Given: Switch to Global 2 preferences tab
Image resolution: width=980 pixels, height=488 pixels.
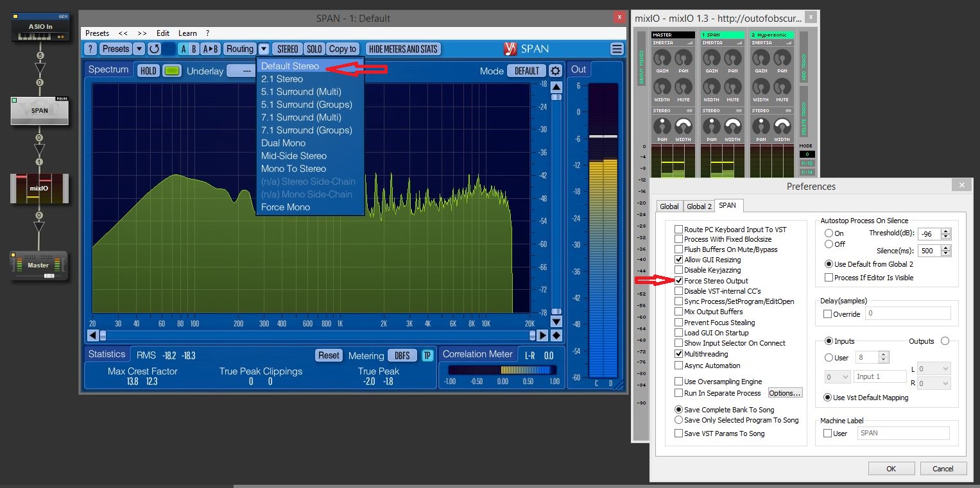Looking at the screenshot, I should (699, 206).
